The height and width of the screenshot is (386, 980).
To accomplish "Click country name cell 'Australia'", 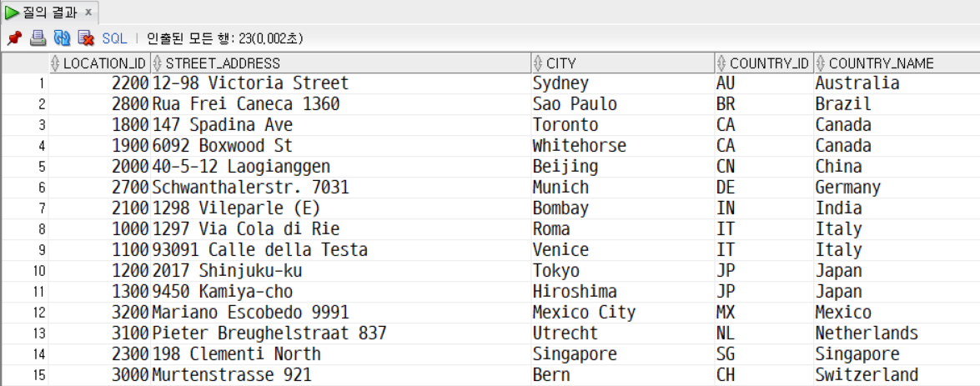I will (897, 83).
